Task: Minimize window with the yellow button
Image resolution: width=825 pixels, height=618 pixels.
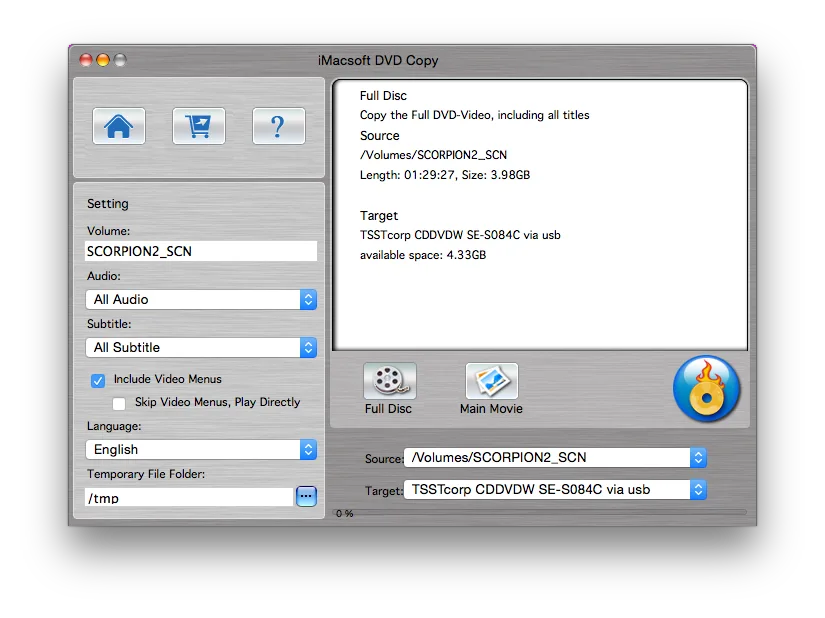Action: 103,60
